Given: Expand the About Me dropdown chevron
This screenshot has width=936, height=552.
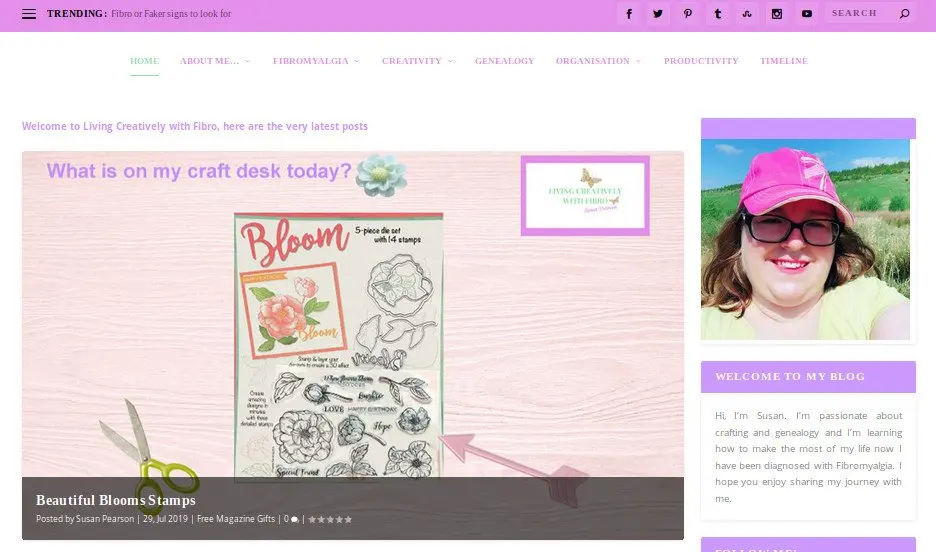Looking at the screenshot, I should (x=247, y=61).
